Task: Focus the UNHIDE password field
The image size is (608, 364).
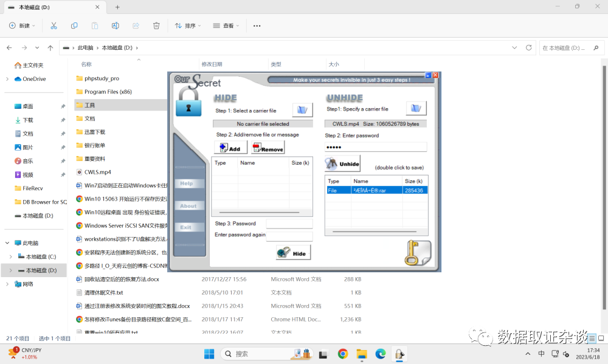Action: 375,147
